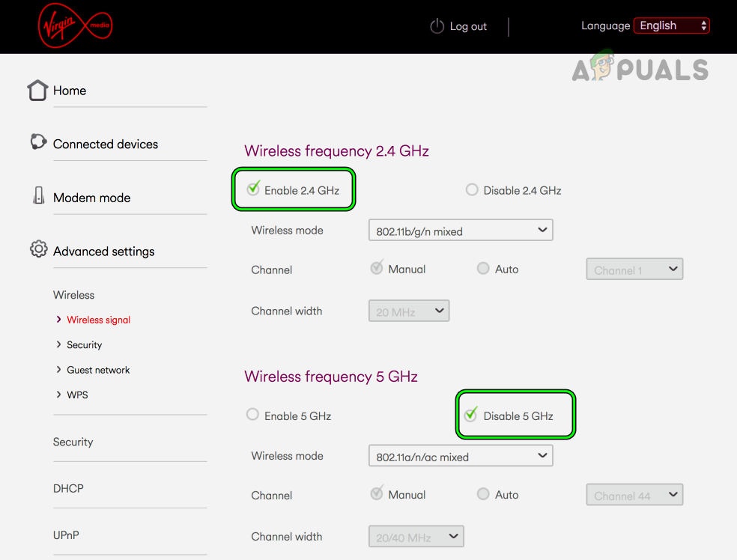This screenshot has width=737, height=560.
Task: Click the Connected devices icon
Action: pos(37,141)
